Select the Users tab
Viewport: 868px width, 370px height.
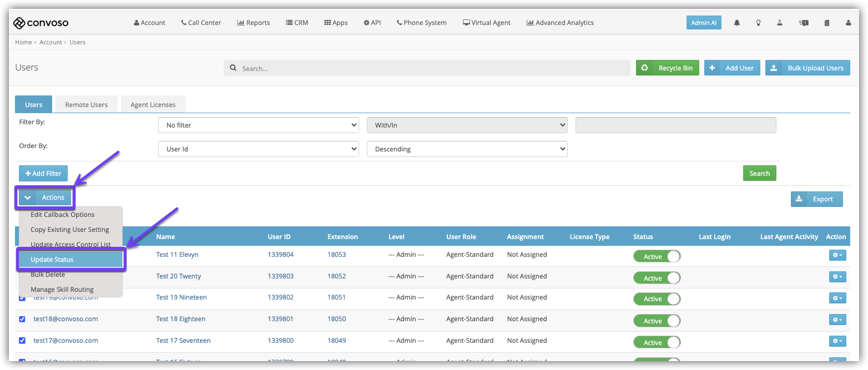coord(33,104)
